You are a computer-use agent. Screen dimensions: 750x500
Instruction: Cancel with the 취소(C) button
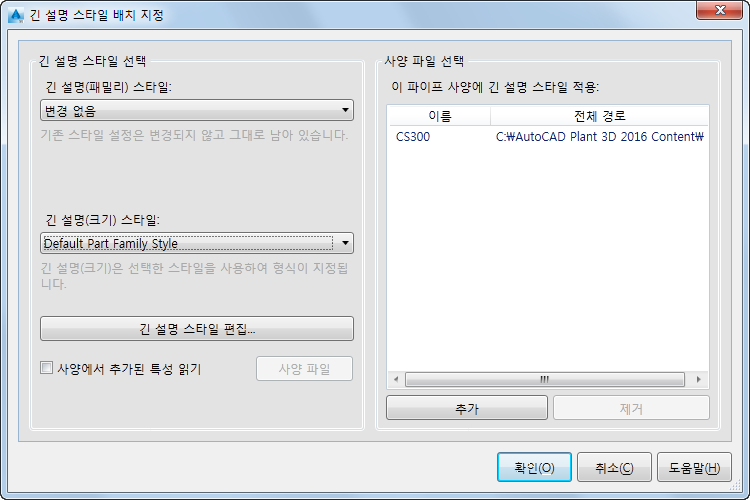[x=614, y=467]
